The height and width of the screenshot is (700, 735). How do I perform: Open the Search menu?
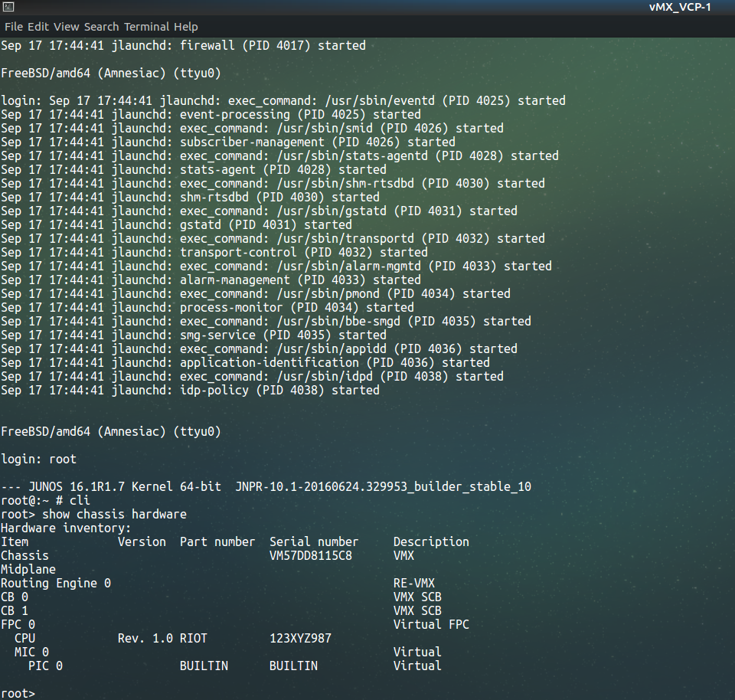point(101,26)
